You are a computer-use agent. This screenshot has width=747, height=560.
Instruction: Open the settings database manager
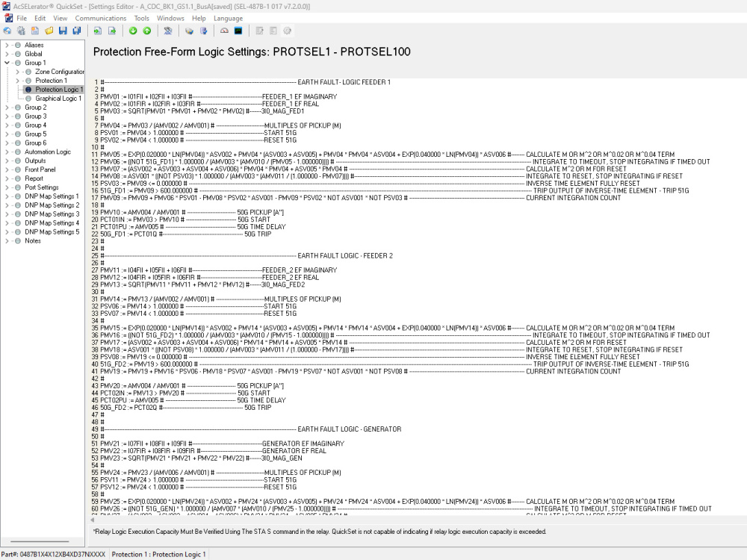(204, 31)
